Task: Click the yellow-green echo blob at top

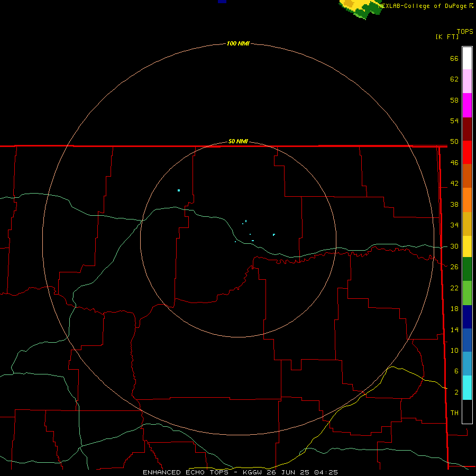Action: coord(360,8)
